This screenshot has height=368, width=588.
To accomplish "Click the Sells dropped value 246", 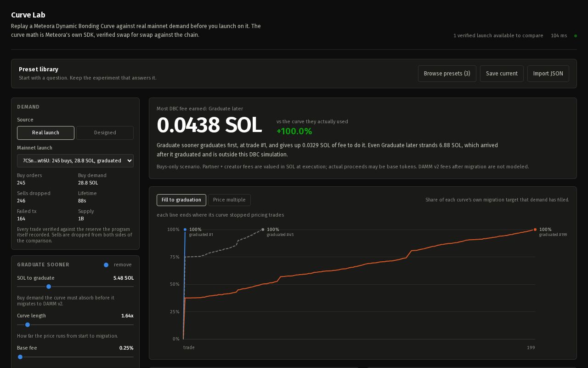I will click(x=21, y=201).
